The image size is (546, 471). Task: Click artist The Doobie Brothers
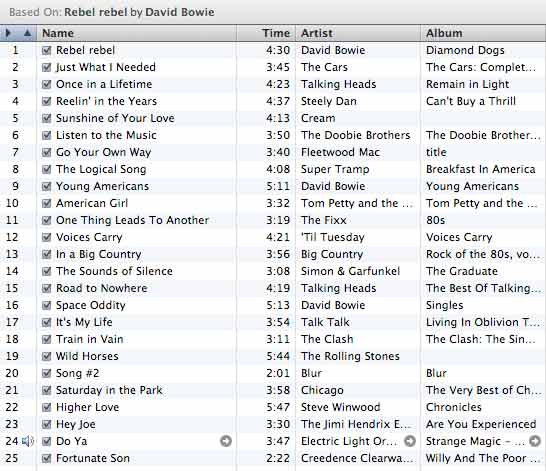(356, 135)
